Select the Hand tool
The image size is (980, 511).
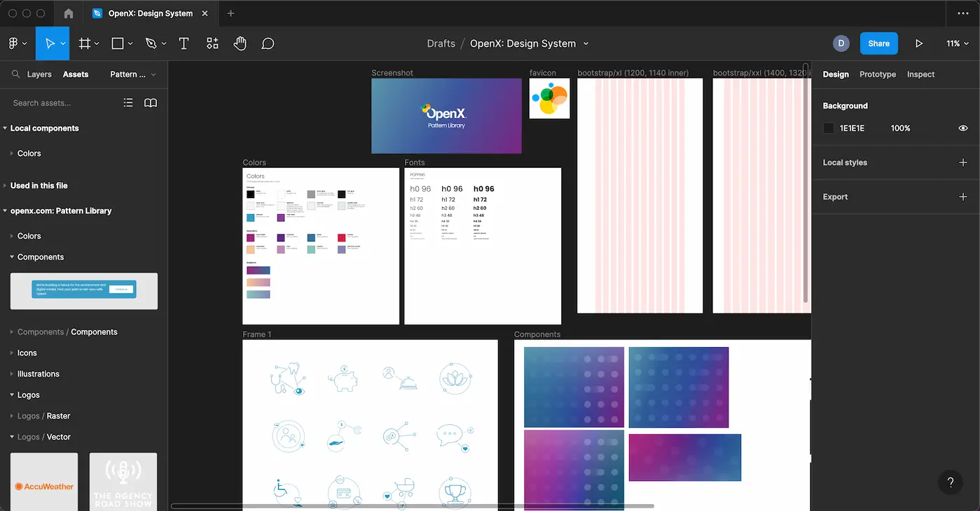pyautogui.click(x=240, y=43)
